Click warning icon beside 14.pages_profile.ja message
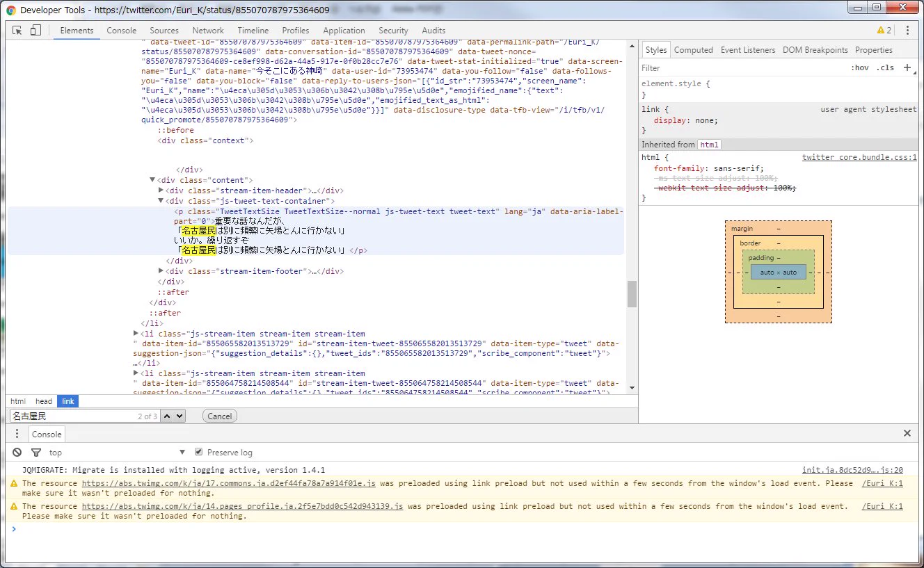The image size is (924, 568). pyautogui.click(x=14, y=506)
